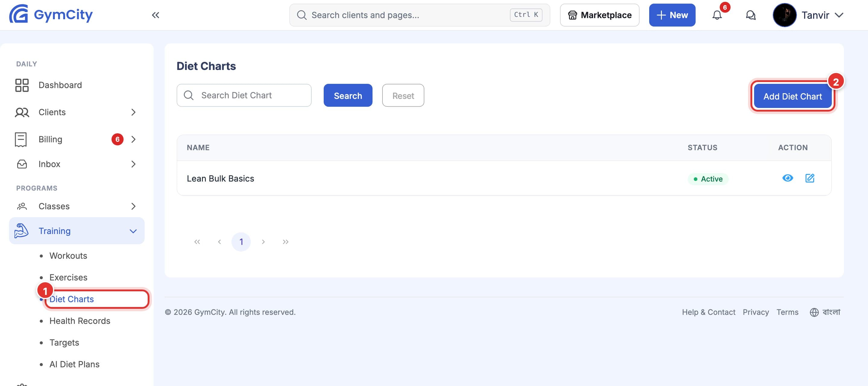Focus the global search clients and pages field
Image resolution: width=868 pixels, height=386 pixels.
coord(420,15)
